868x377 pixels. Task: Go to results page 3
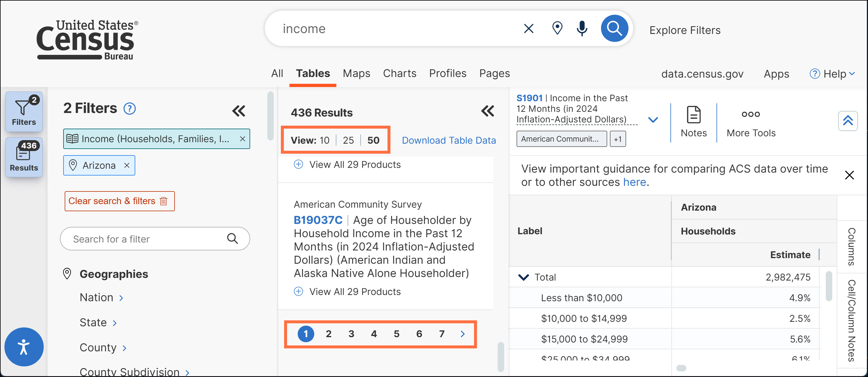point(351,334)
